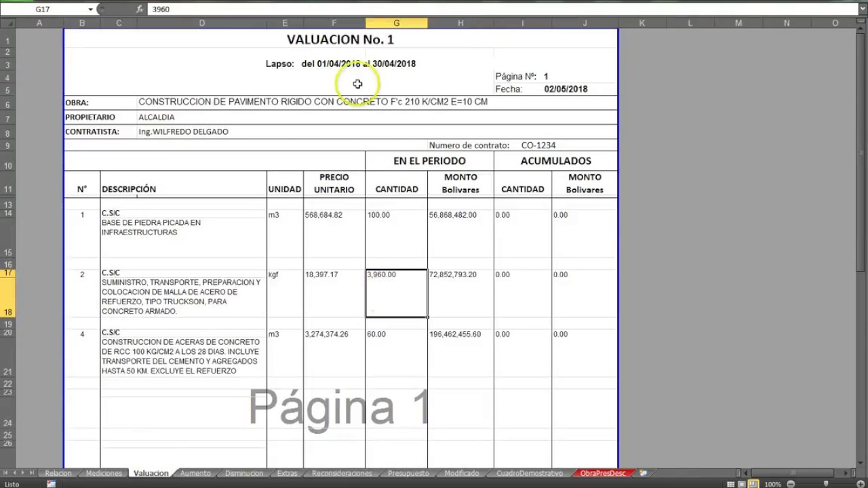Screen dimensions: 868x488
Task: Expand the formula bar with right-edge chevron
Action: pos(862,9)
